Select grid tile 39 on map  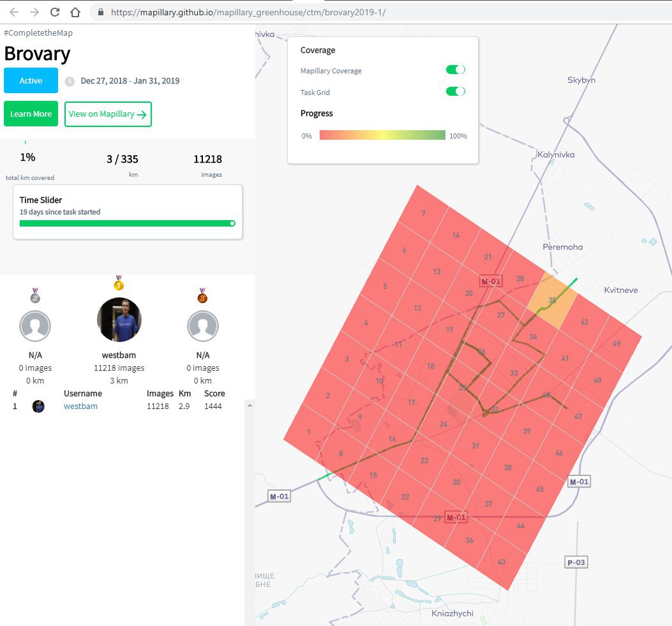pos(526,431)
